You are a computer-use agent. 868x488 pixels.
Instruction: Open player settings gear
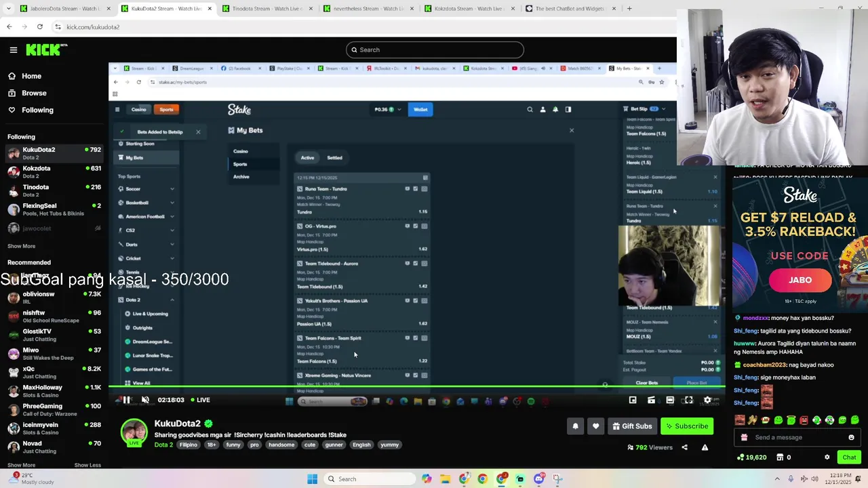pos(707,400)
